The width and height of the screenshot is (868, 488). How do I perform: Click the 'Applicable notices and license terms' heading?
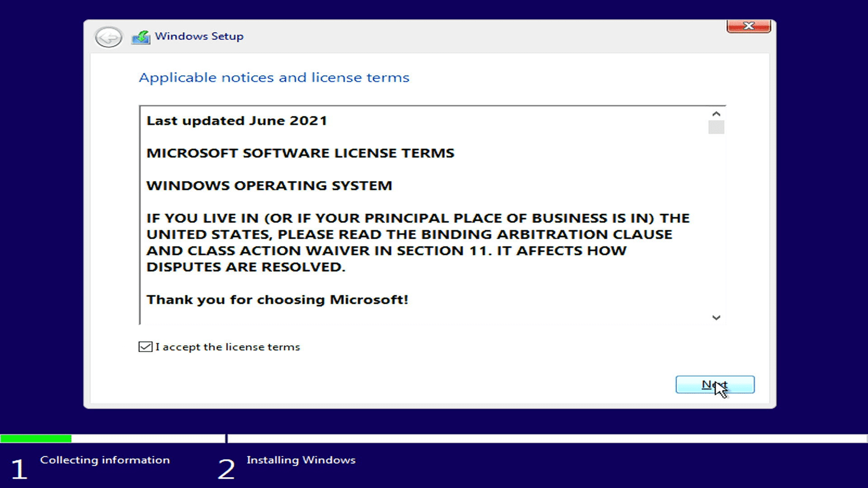274,78
